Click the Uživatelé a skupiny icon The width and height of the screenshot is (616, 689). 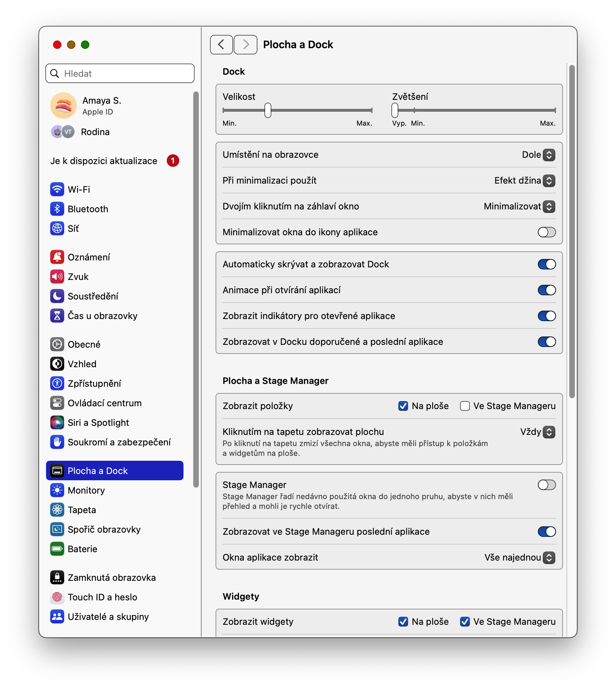57,617
